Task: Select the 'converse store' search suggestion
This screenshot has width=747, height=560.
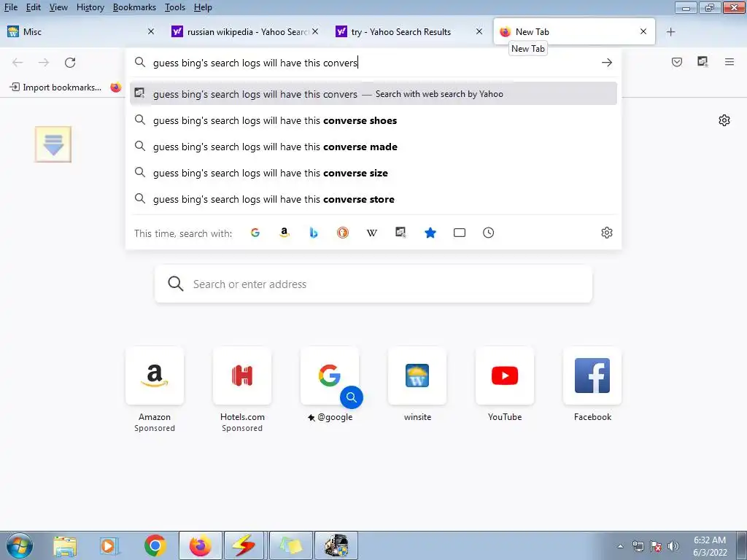Action: [373, 199]
